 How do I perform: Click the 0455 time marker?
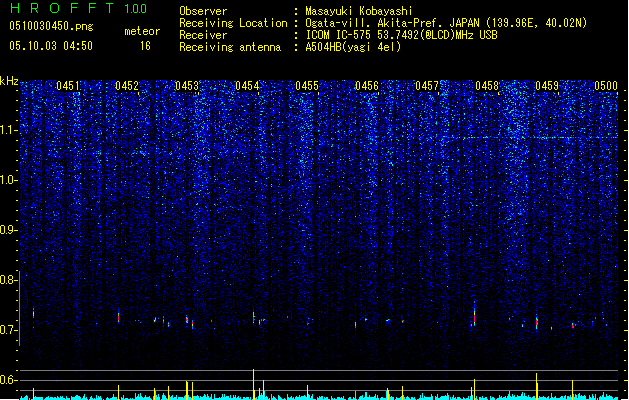307,86
